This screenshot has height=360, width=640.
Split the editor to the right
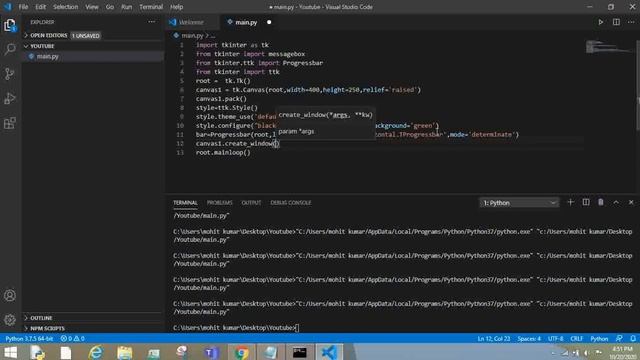click(x=616, y=22)
